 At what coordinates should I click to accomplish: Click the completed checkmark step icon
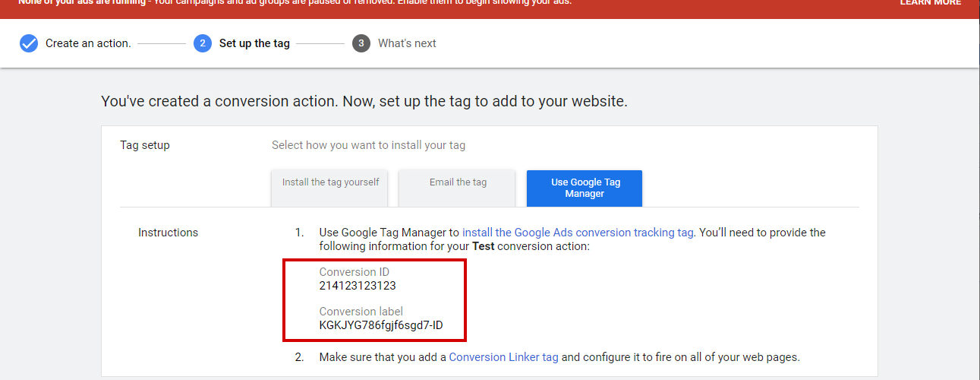coord(29,43)
